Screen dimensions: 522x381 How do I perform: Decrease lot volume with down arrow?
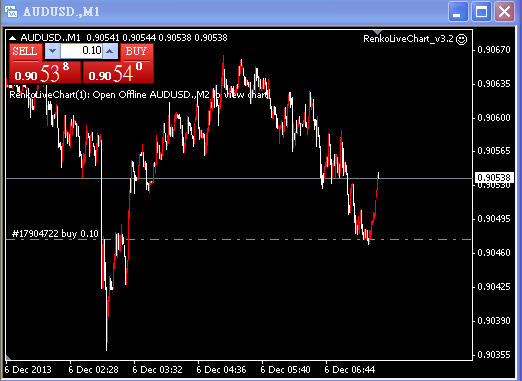coord(53,51)
